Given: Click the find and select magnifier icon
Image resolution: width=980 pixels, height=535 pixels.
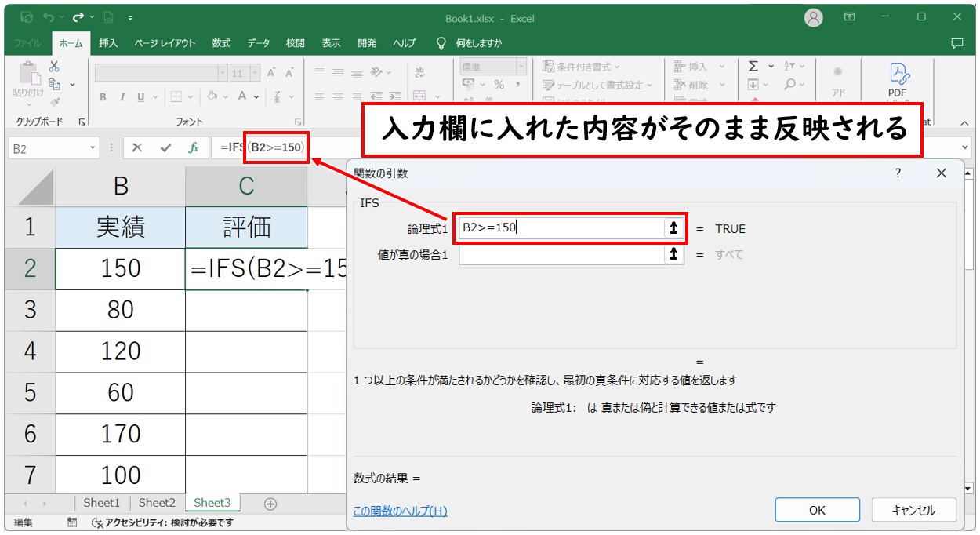Looking at the screenshot, I should (x=789, y=85).
